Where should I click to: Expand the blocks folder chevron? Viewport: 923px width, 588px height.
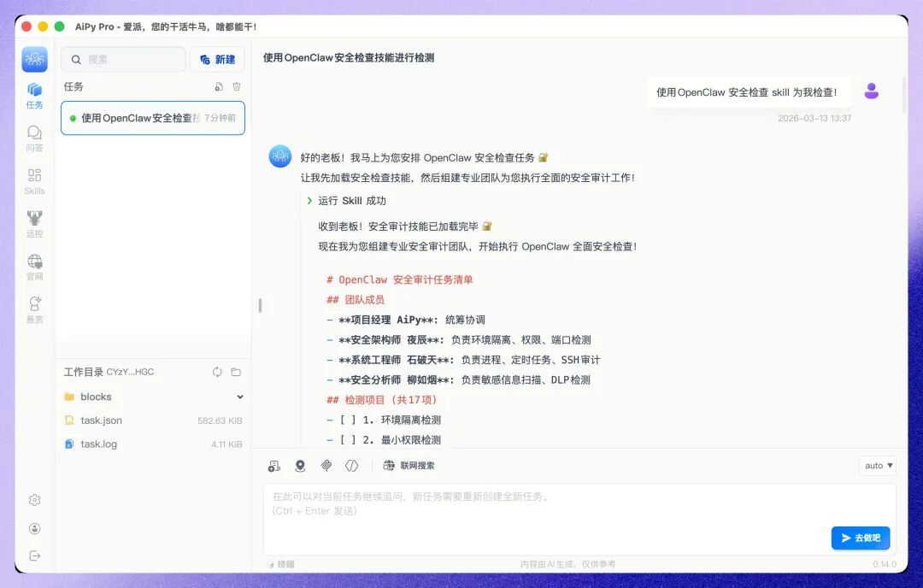[x=240, y=397]
